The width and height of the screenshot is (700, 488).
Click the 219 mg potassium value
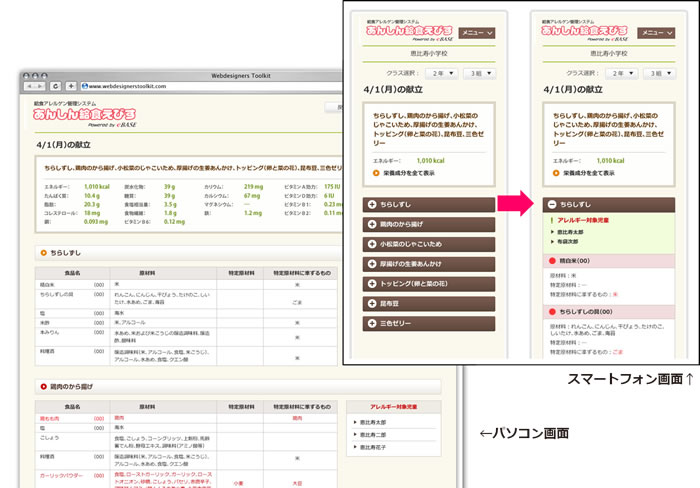tap(253, 187)
